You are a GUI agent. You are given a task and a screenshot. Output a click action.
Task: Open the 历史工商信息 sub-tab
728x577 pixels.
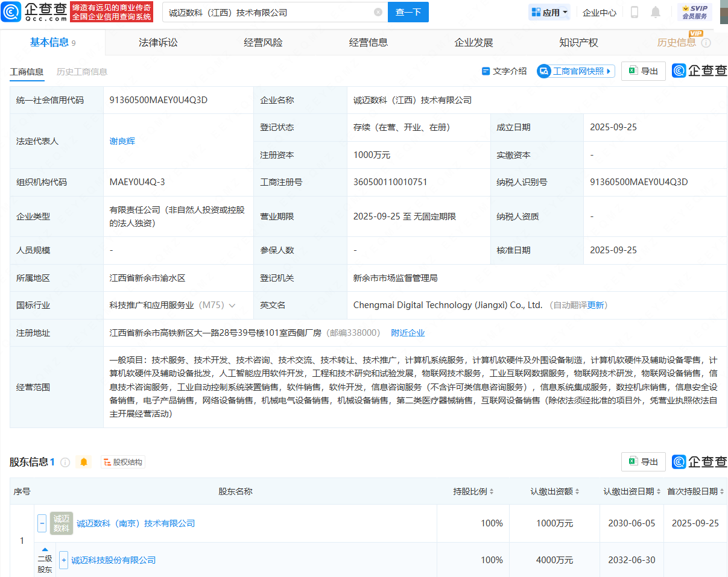tap(82, 72)
